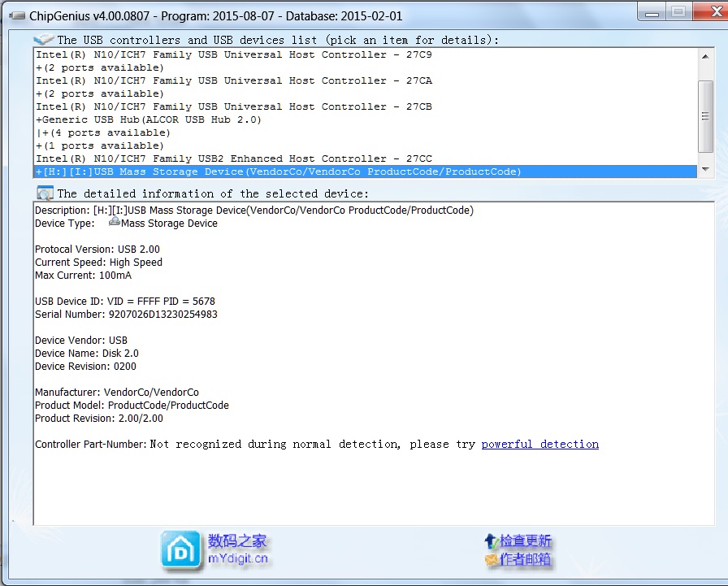Click the check-update arrow icon beside 检查更新
728x586 pixels.
tap(492, 541)
